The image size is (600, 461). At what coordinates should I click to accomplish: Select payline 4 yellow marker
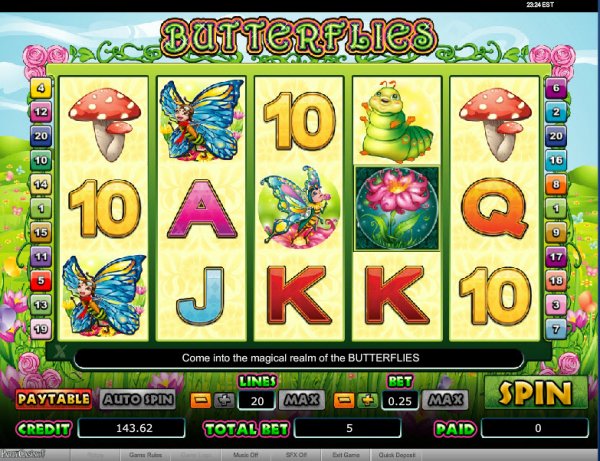click(41, 88)
